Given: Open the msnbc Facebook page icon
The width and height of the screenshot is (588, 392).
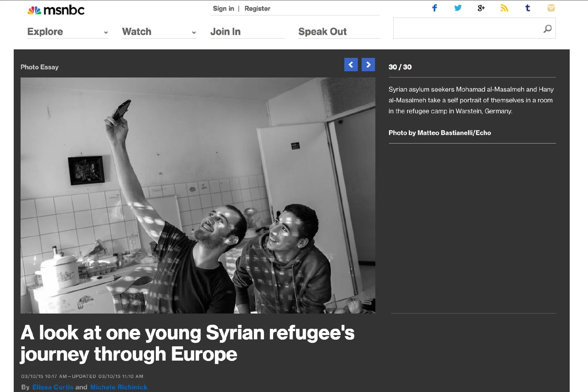Looking at the screenshot, I should pyautogui.click(x=434, y=8).
